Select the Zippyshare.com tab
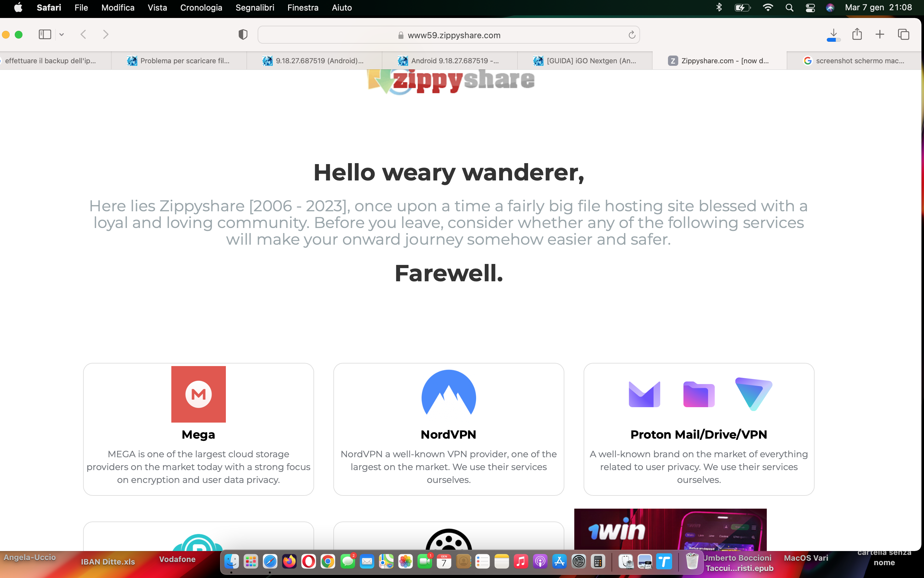Viewport: 924px width, 578px height. 719,60
